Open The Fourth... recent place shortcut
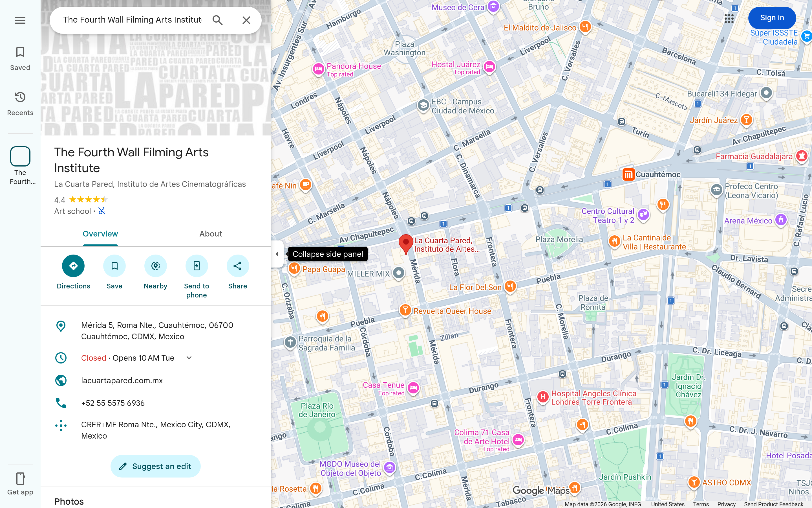Viewport: 812px width, 508px height. [20, 166]
